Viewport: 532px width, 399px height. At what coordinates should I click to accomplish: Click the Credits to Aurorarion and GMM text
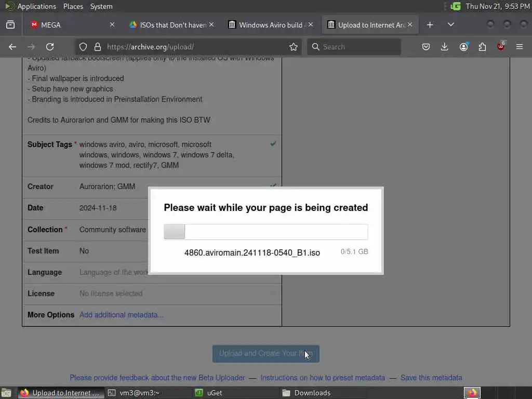click(119, 120)
